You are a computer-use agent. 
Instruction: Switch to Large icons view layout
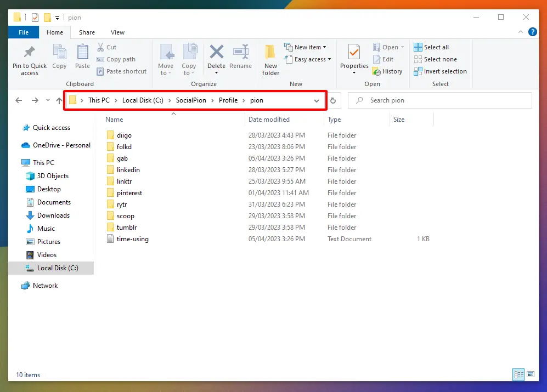(531, 374)
